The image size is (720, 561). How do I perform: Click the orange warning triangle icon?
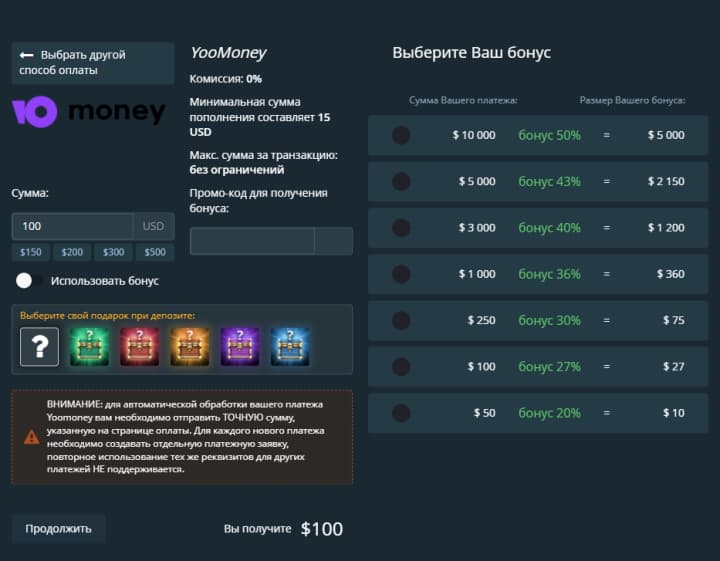(32, 437)
